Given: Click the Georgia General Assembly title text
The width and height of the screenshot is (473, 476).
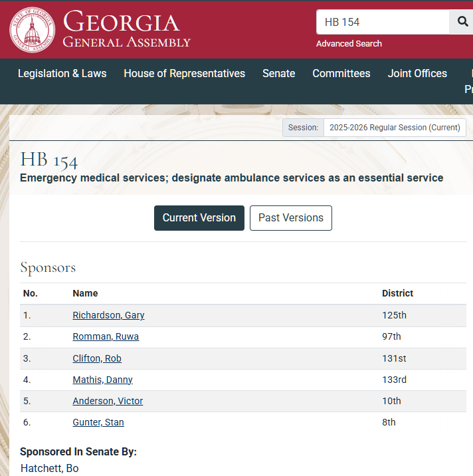Looking at the screenshot, I should (126, 29).
